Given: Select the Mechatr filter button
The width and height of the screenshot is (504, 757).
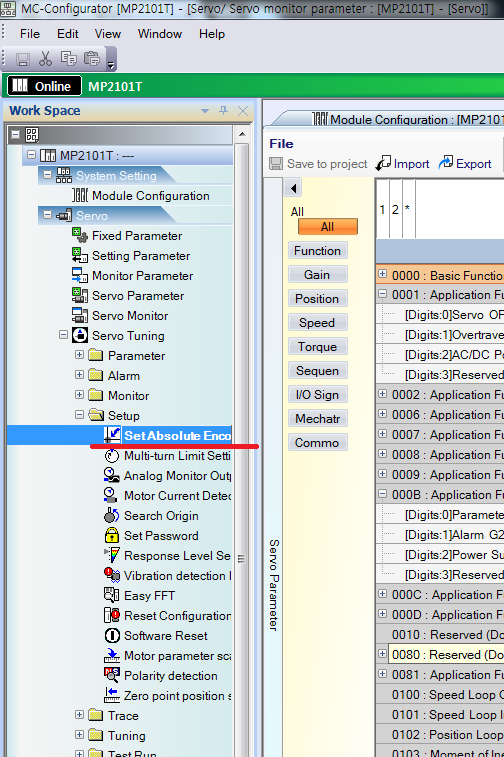Looking at the screenshot, I should click(318, 418).
